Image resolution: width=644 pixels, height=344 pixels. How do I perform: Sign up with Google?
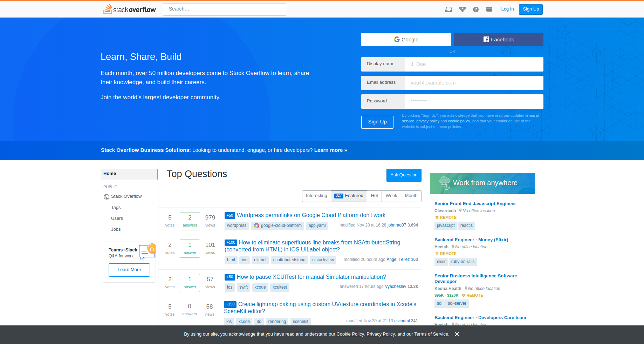click(406, 40)
